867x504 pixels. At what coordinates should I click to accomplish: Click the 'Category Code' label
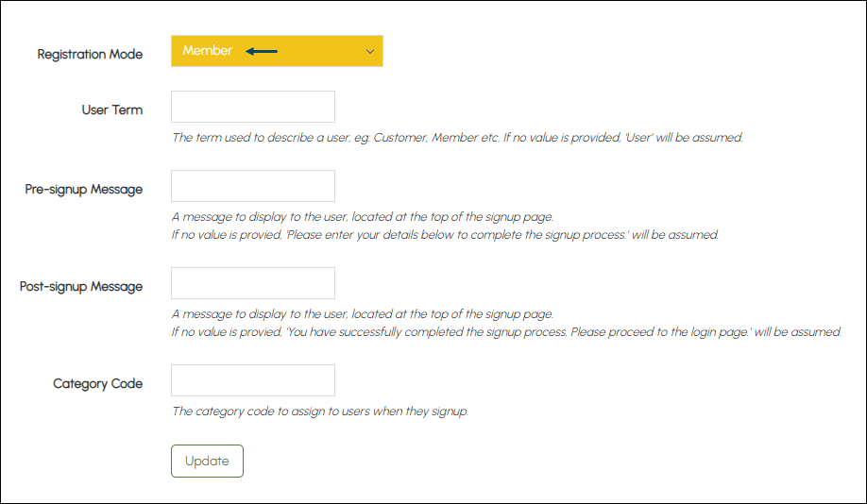tap(98, 383)
